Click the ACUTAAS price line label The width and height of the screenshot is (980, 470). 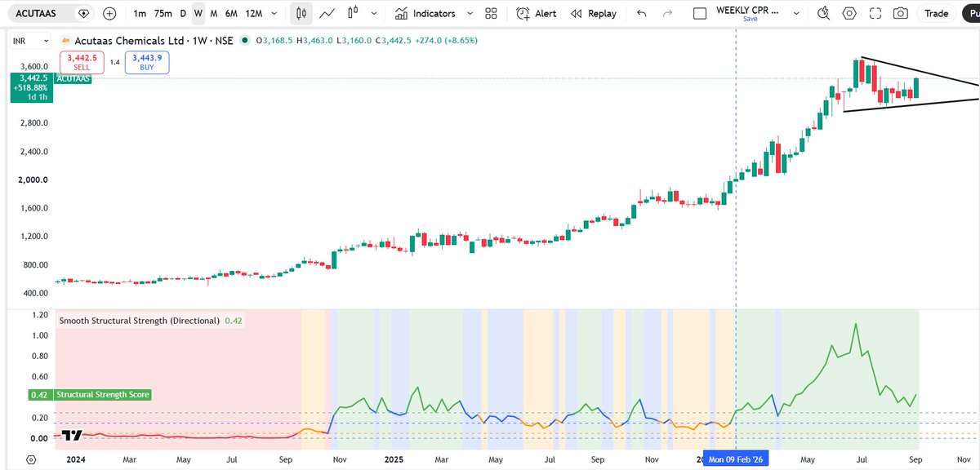73,78
